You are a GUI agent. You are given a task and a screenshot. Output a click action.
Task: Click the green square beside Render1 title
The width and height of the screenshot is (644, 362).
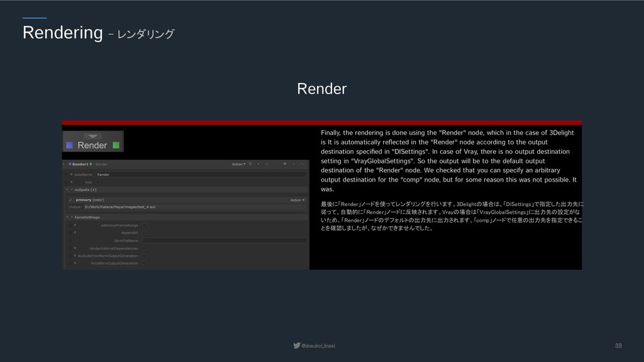[91, 164]
